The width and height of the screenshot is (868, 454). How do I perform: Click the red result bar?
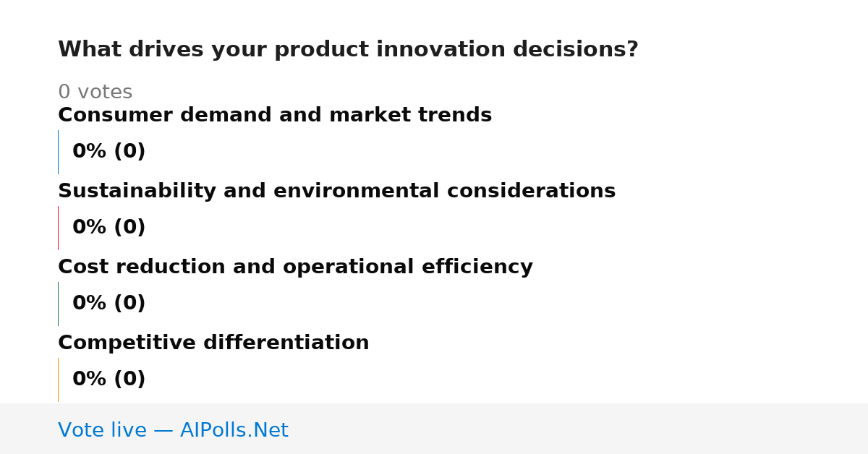pos(58,228)
